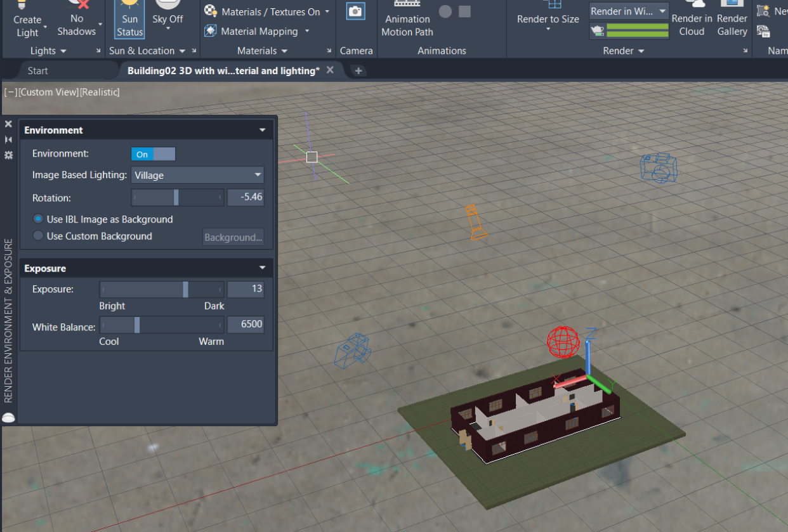Screen dimensions: 788x532
Task: Click the Rotation value field -5.46
Action: 246,197
